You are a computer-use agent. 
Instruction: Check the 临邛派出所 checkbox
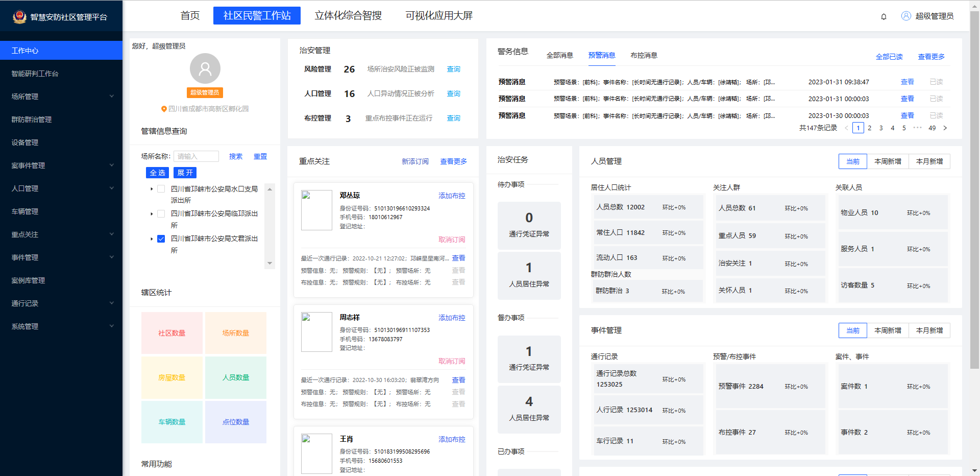click(x=161, y=213)
